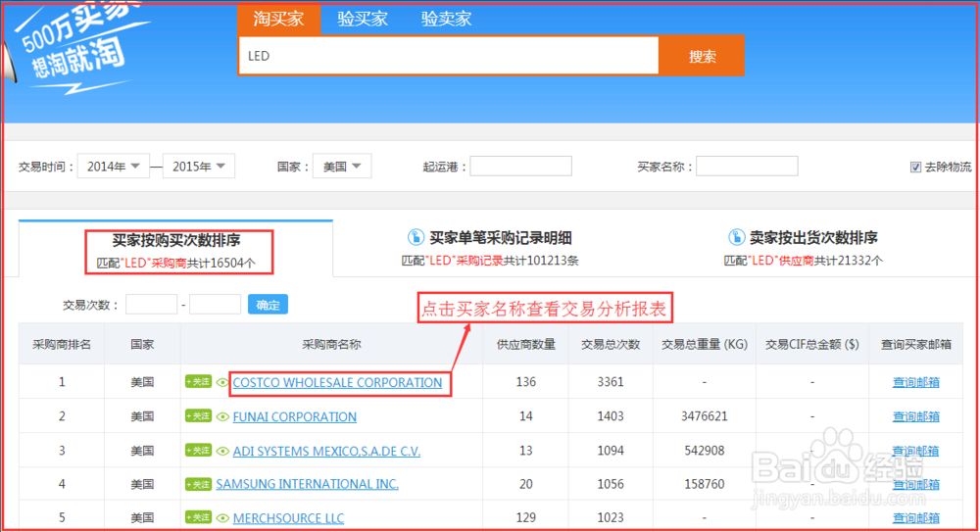Click the minimum 交易次数 input field
The height and width of the screenshot is (532, 980).
click(151, 305)
